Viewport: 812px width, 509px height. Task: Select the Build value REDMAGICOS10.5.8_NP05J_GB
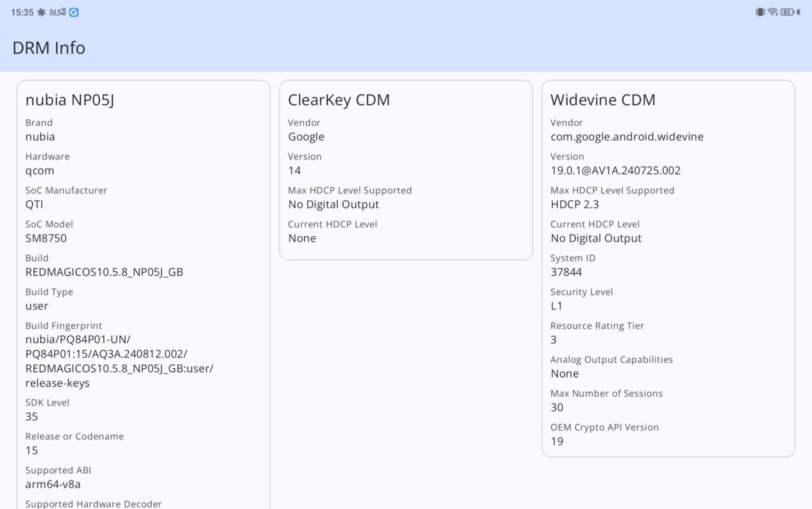pos(104,272)
